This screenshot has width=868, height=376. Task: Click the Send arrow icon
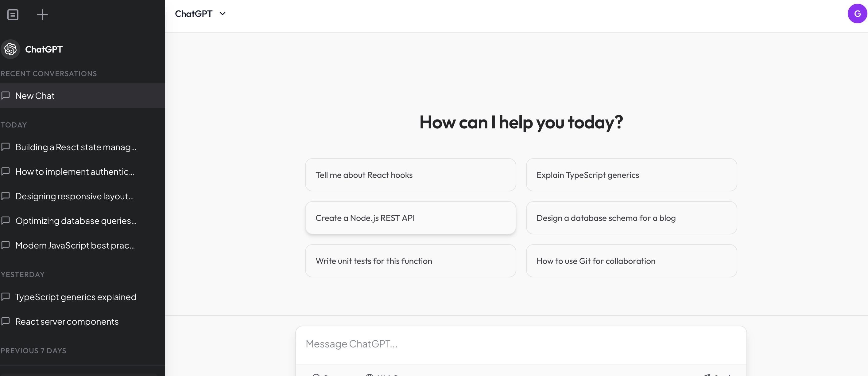click(709, 375)
